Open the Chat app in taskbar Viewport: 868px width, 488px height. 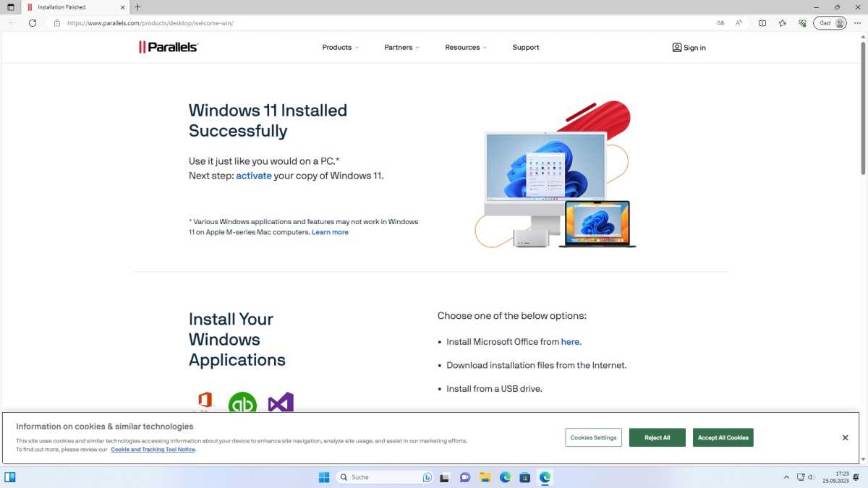pyautogui.click(x=465, y=477)
